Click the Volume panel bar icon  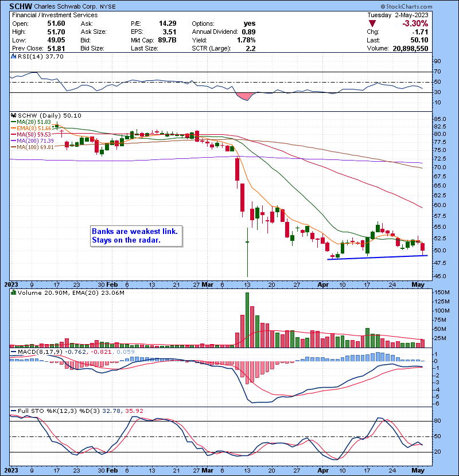coord(13,292)
